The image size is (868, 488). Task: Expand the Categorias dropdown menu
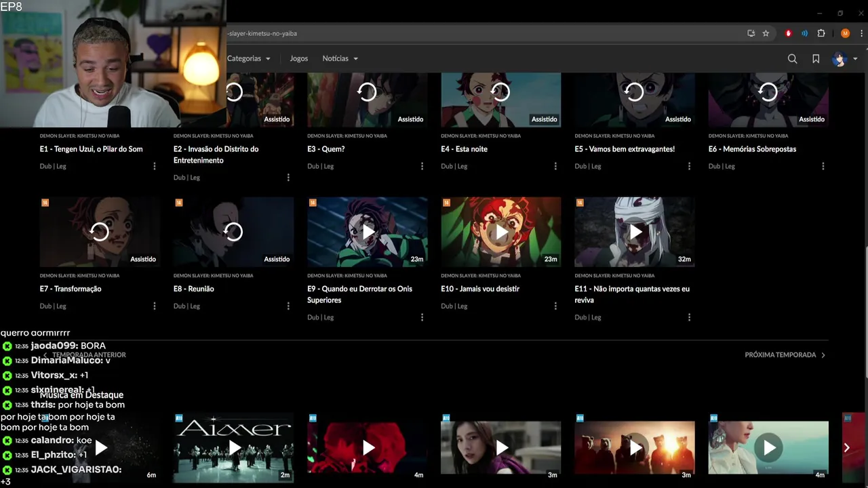click(x=249, y=58)
